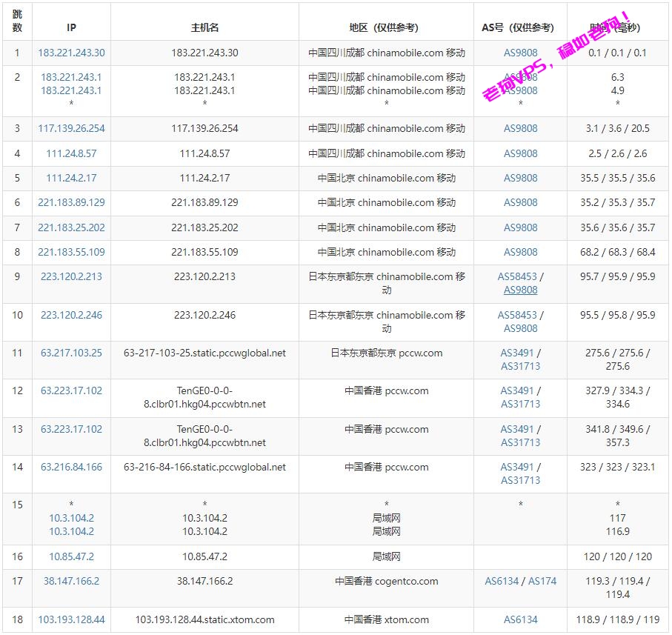Viewport: 672px width, 635px height.
Task: Select hostname 103.193.128.44.static.xtom.com
Action: pyautogui.click(x=204, y=619)
